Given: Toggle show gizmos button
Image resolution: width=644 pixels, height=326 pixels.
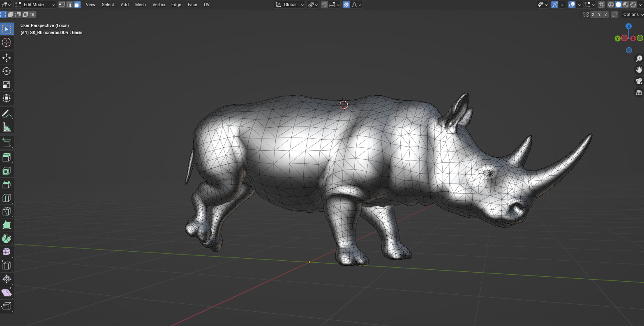Looking at the screenshot, I should click(x=554, y=5).
